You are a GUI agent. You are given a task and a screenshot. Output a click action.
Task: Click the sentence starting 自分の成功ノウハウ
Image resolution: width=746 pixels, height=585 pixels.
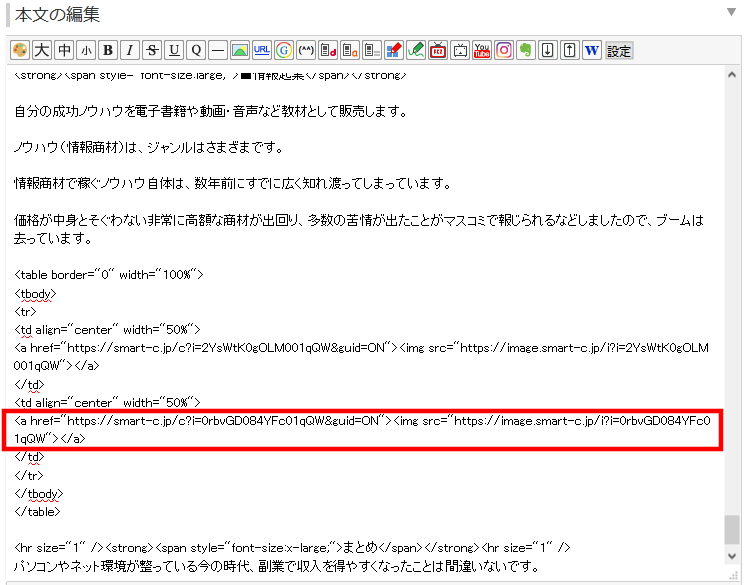point(210,112)
